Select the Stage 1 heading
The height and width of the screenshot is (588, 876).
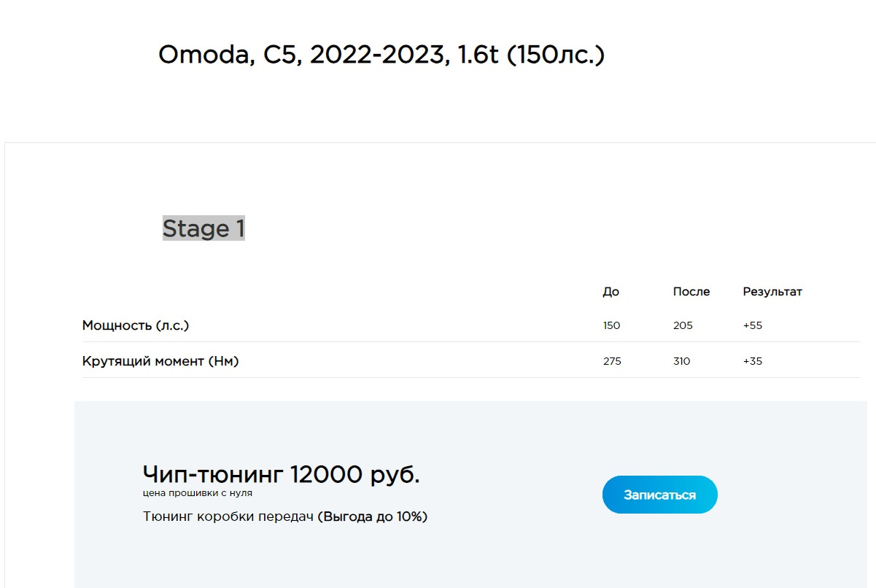click(x=204, y=229)
